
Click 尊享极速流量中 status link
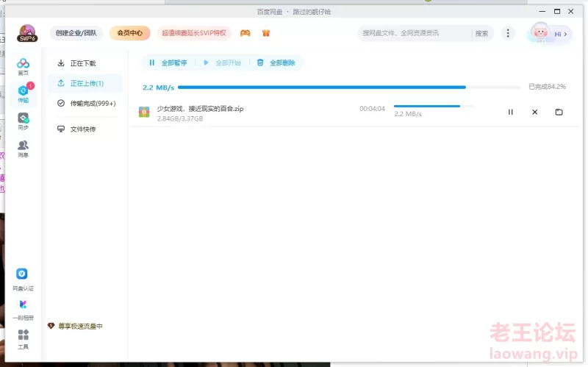tap(76, 326)
